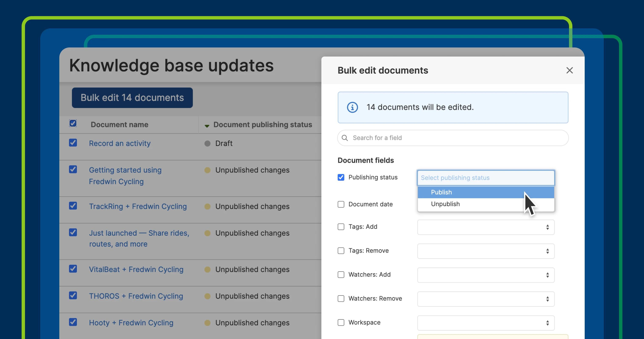Close the Bulk edit documents panel
644x339 pixels.
(569, 71)
